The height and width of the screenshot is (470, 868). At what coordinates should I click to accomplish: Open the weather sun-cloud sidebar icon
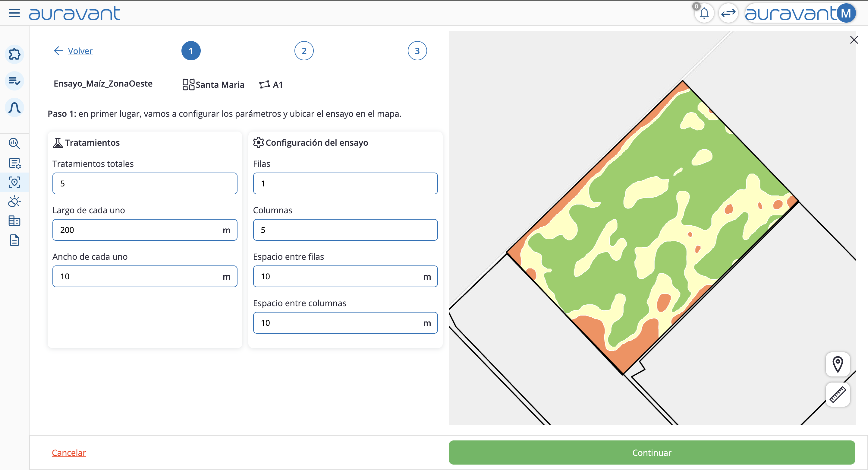14,202
